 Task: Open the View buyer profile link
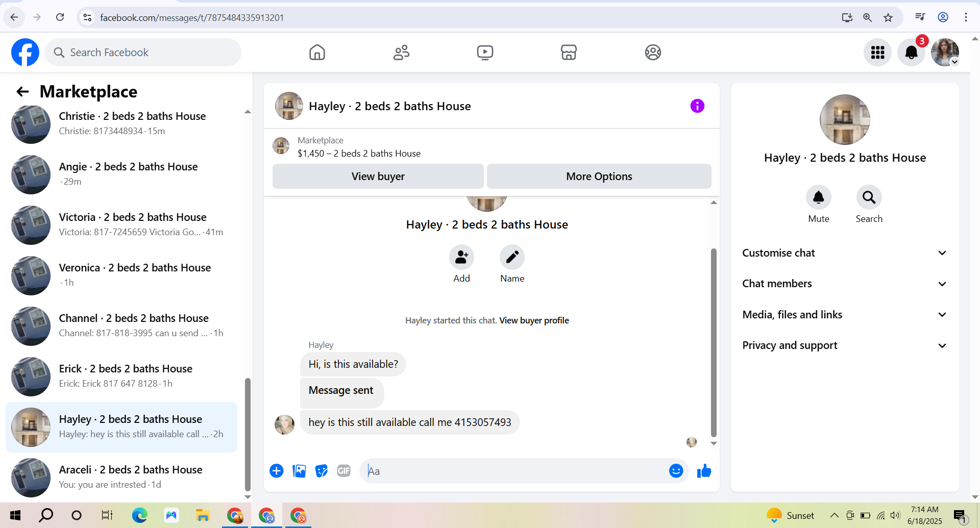pyautogui.click(x=534, y=320)
